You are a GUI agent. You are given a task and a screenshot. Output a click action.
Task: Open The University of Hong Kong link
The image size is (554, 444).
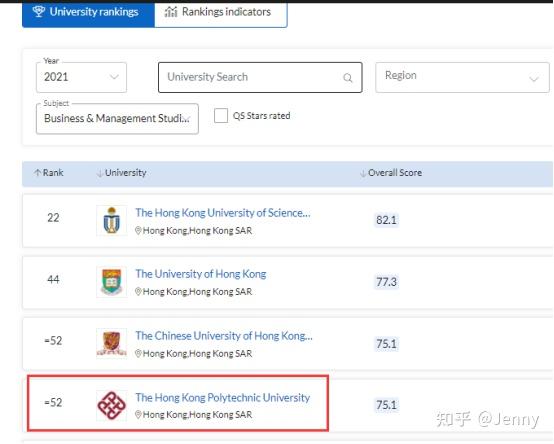click(x=201, y=274)
